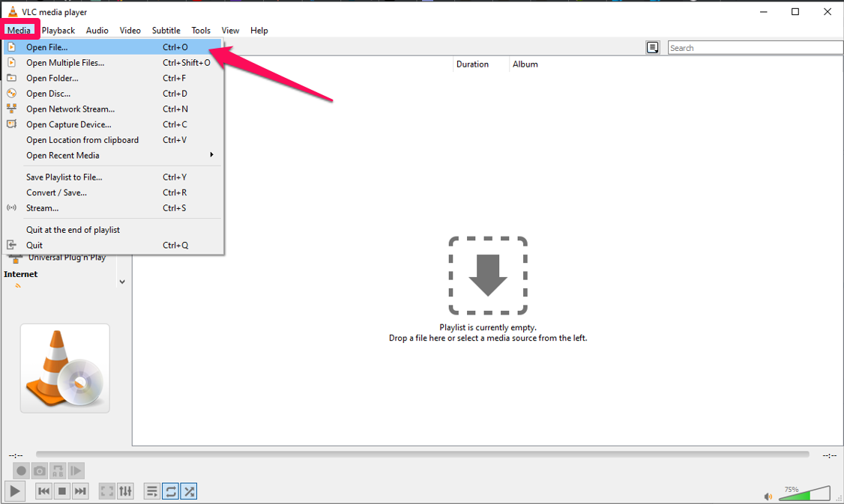Viewport: 844px width, 504px height.
Task: Click the playback seek bar
Action: pos(423,455)
